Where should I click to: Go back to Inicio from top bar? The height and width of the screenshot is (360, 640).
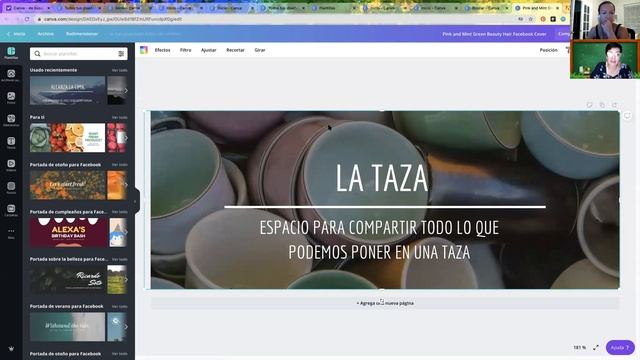click(17, 34)
